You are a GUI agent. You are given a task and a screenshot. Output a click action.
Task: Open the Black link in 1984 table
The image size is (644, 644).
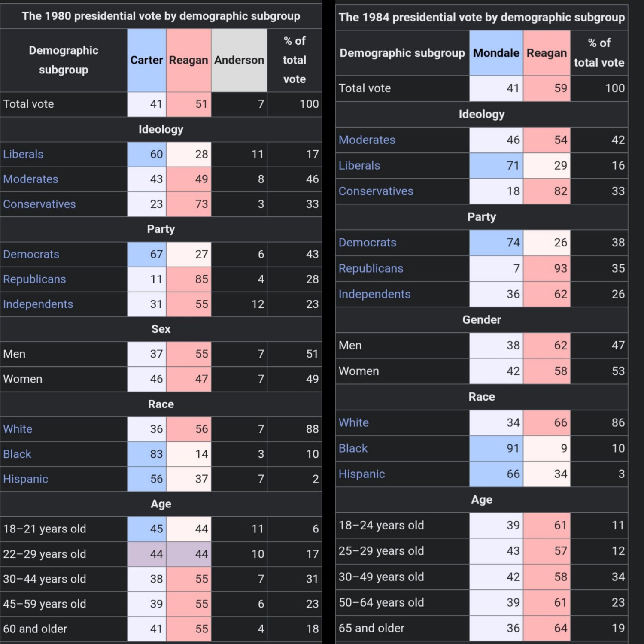click(x=353, y=448)
